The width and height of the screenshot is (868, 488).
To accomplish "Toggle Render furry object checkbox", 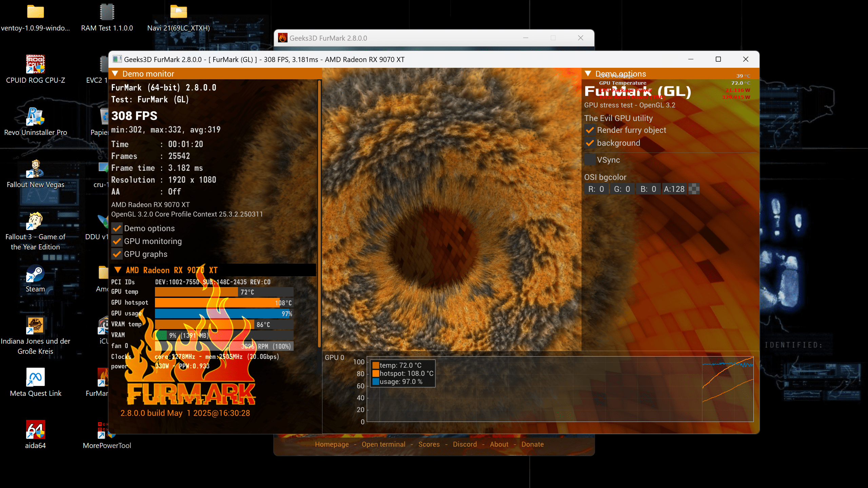I will coord(590,130).
